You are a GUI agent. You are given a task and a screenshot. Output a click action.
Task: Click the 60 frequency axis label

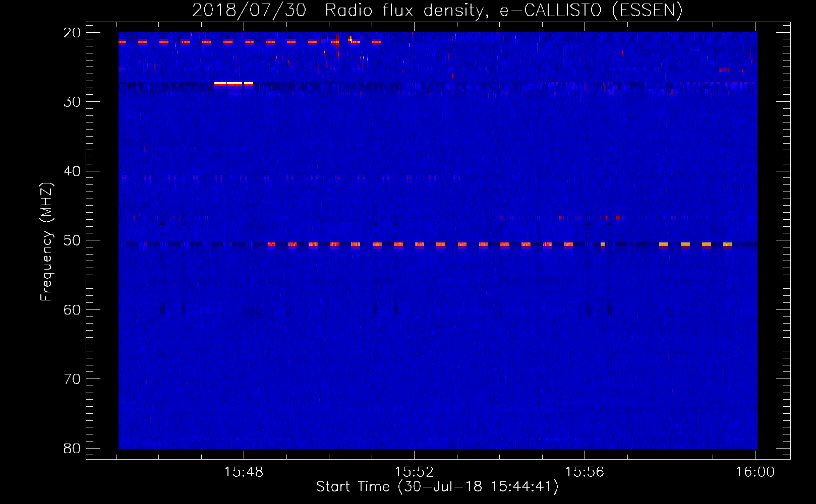click(x=72, y=309)
